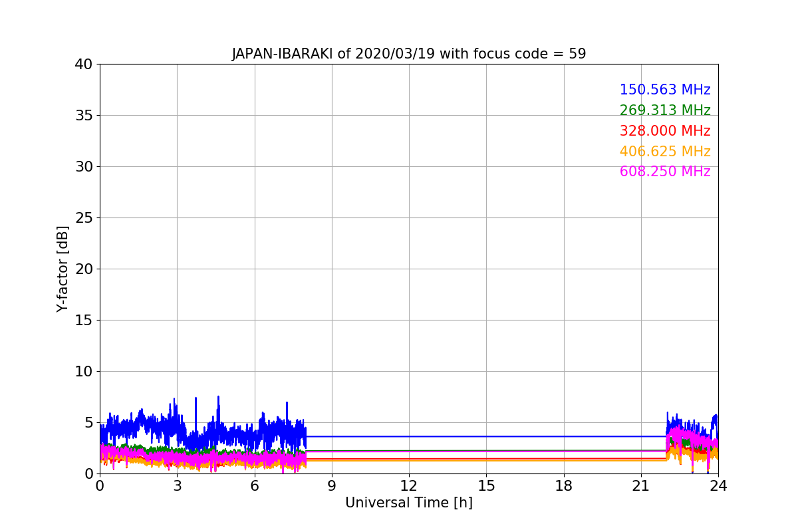798x532 pixels.
Task: Click the x-axis tick label 21
Action: 641,486
